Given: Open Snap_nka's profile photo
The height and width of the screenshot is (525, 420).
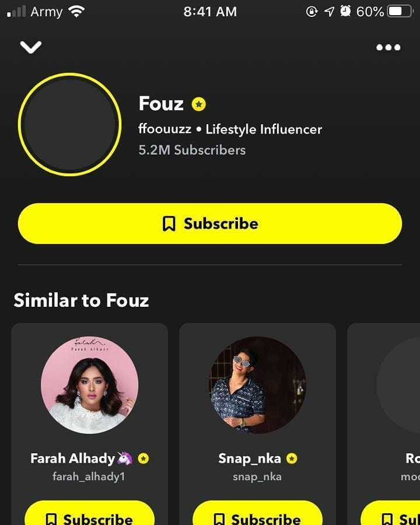Looking at the screenshot, I should pyautogui.click(x=258, y=385).
